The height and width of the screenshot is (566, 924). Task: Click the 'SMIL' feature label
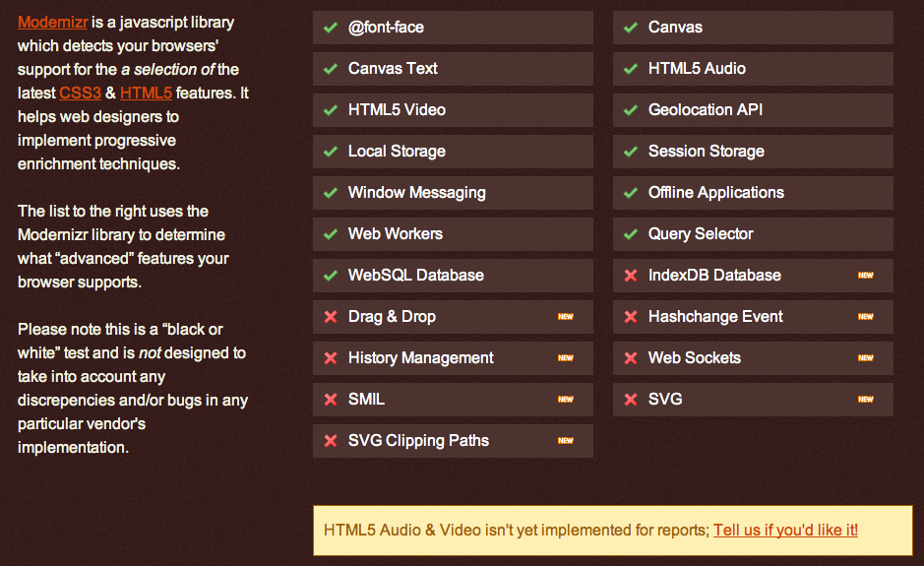click(366, 399)
